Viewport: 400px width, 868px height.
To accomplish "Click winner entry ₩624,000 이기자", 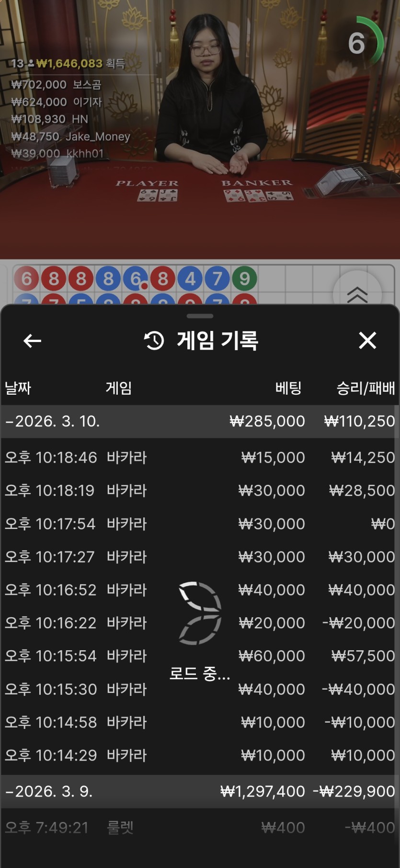I will (57, 102).
